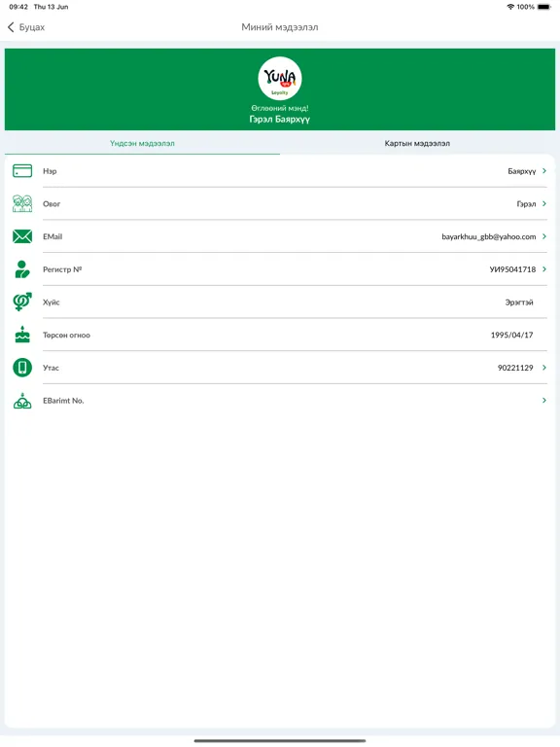Select the phone number 90221129
The height and width of the screenshot is (747, 560).
(515, 368)
